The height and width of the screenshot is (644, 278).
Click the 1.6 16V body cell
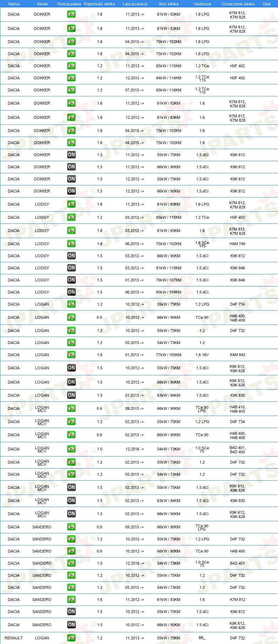coord(202,355)
